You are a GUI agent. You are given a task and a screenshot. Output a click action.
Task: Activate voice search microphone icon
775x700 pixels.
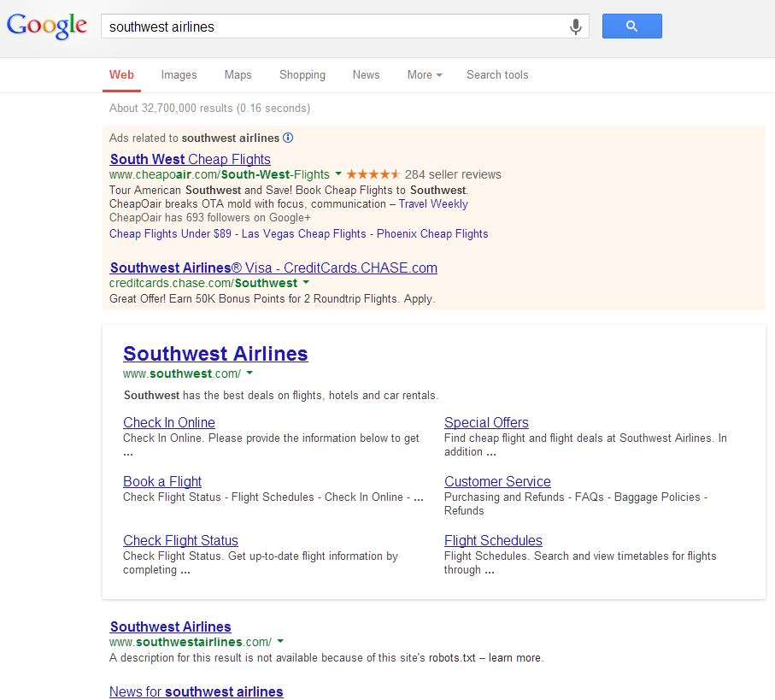(x=575, y=26)
